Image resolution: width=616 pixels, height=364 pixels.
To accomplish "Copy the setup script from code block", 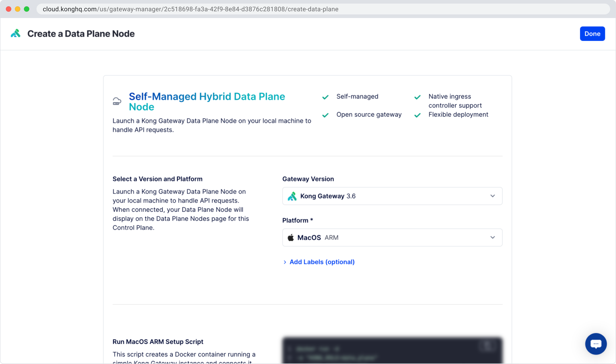I will pyautogui.click(x=487, y=346).
